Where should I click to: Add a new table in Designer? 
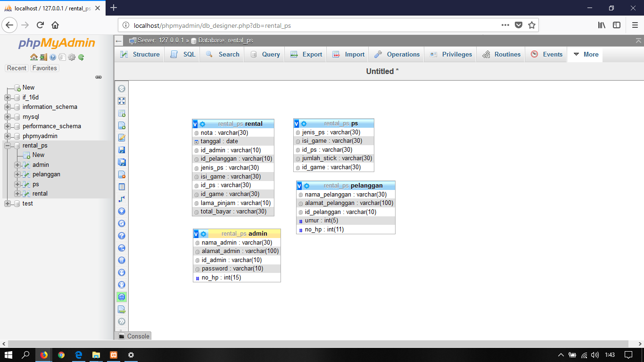pyautogui.click(x=122, y=113)
